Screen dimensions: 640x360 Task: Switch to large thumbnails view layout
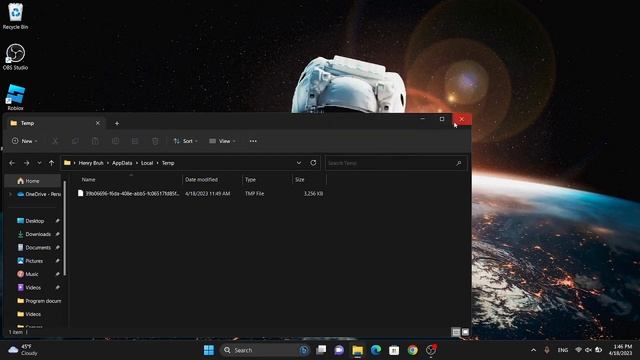(465, 332)
